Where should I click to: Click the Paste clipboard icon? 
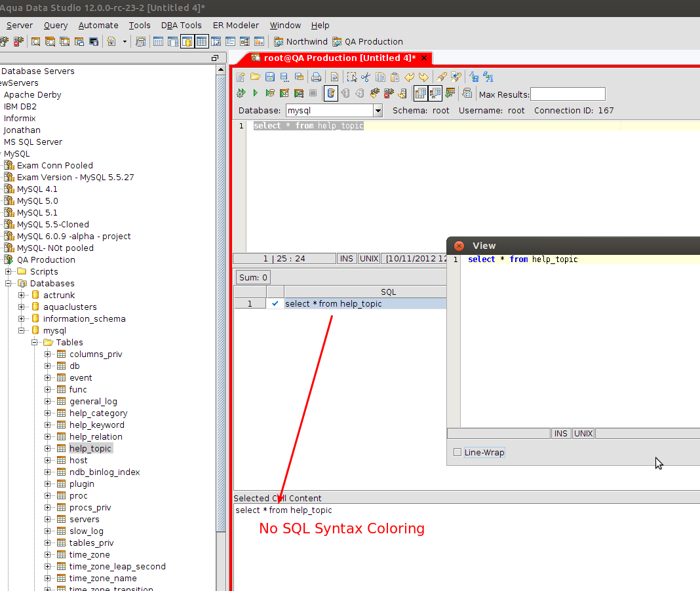(395, 77)
